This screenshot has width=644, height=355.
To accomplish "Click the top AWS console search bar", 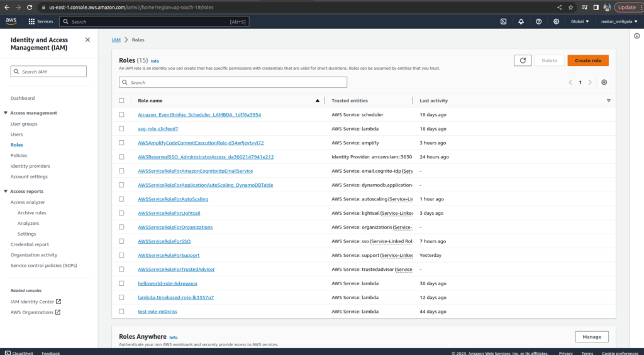I will click(155, 22).
